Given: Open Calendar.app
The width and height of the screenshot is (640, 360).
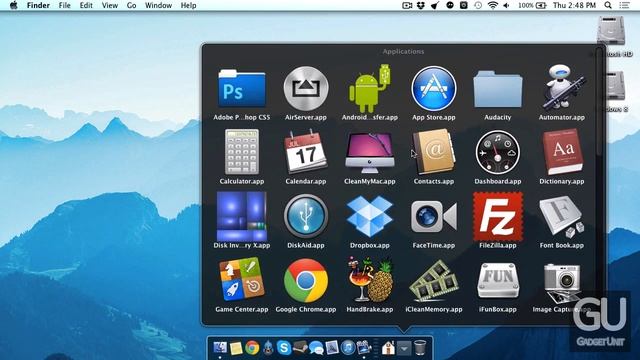Looking at the screenshot, I should pos(306,152).
